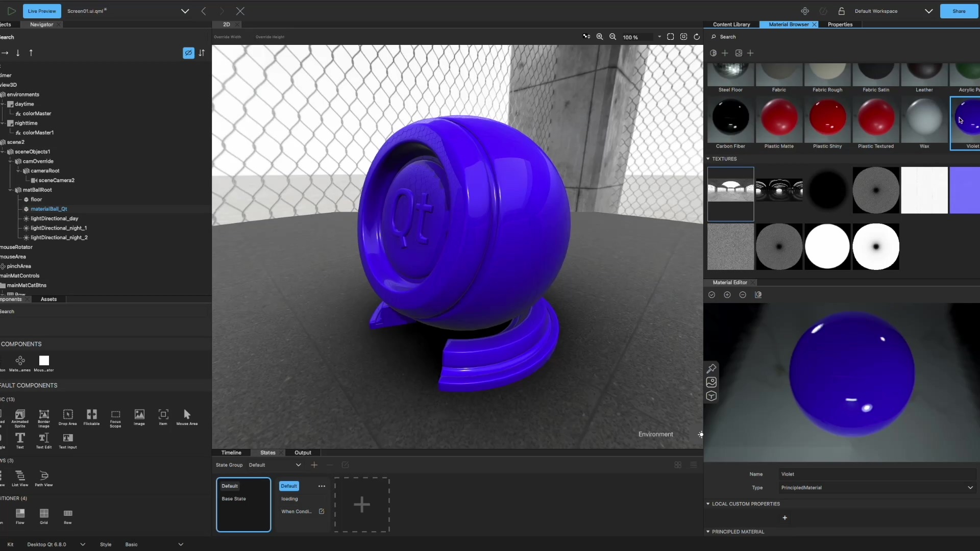Open the 2D view tab
Viewport: 980px width, 551px height.
227,24
